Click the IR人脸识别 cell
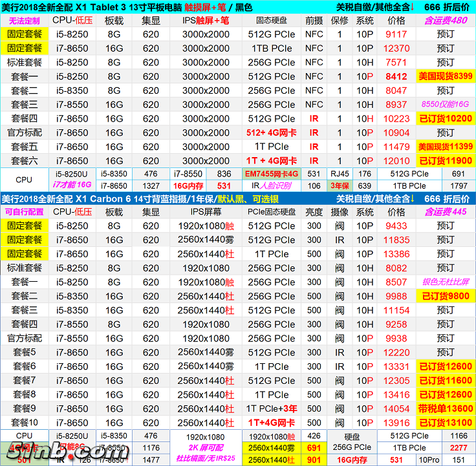The image size is (476, 466). [272, 186]
